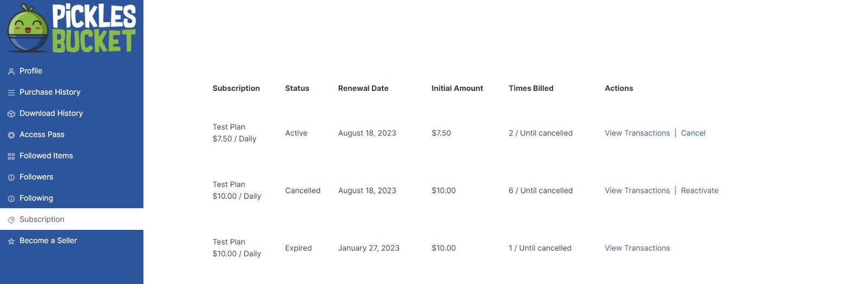View Transactions for the Active $7.50 plan
The width and height of the screenshot is (868, 284).
pyautogui.click(x=637, y=133)
